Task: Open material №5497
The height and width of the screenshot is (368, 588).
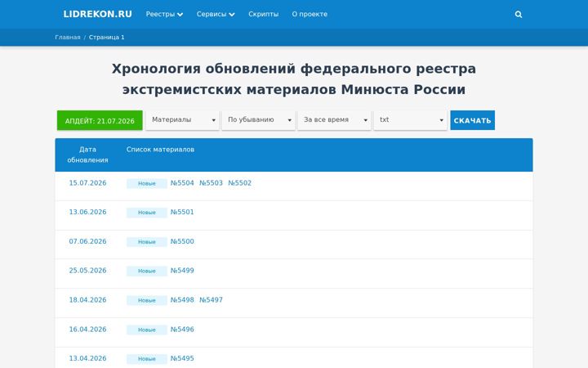Action: pos(212,300)
